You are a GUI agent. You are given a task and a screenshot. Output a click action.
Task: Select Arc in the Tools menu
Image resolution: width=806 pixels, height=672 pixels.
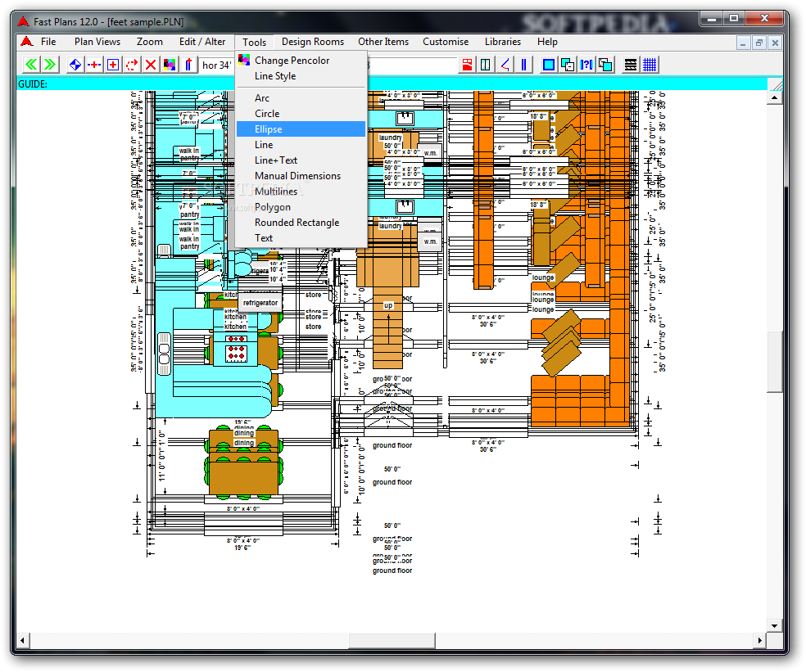pos(301,98)
